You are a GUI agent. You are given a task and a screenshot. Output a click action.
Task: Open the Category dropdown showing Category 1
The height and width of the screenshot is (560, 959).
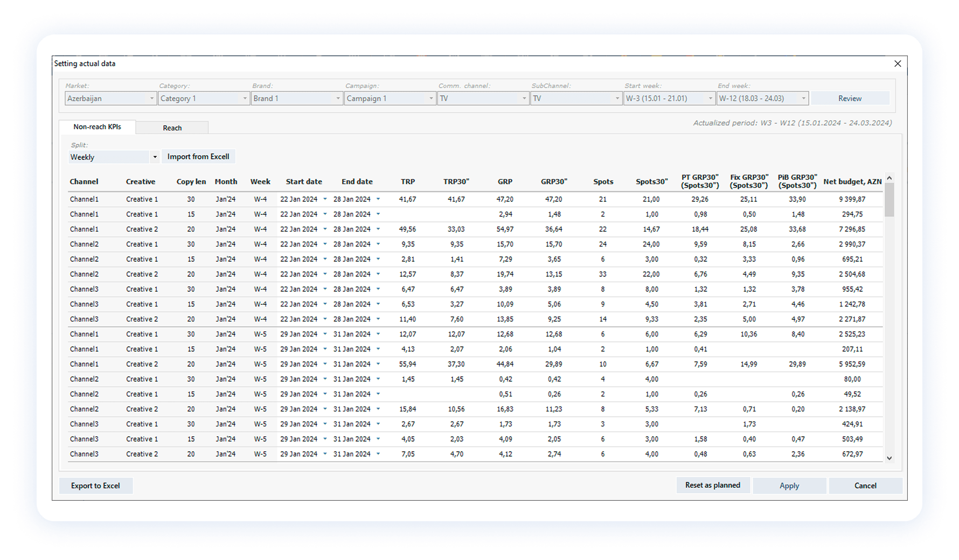point(204,99)
